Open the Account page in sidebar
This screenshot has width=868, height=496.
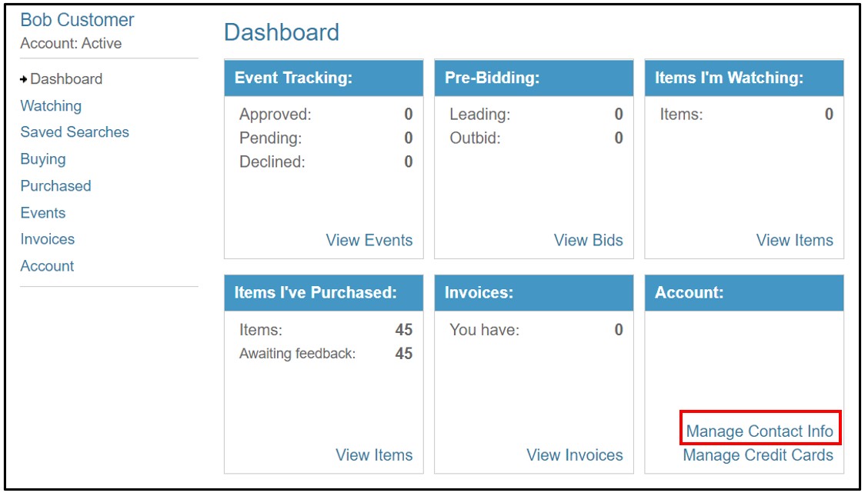click(x=48, y=265)
